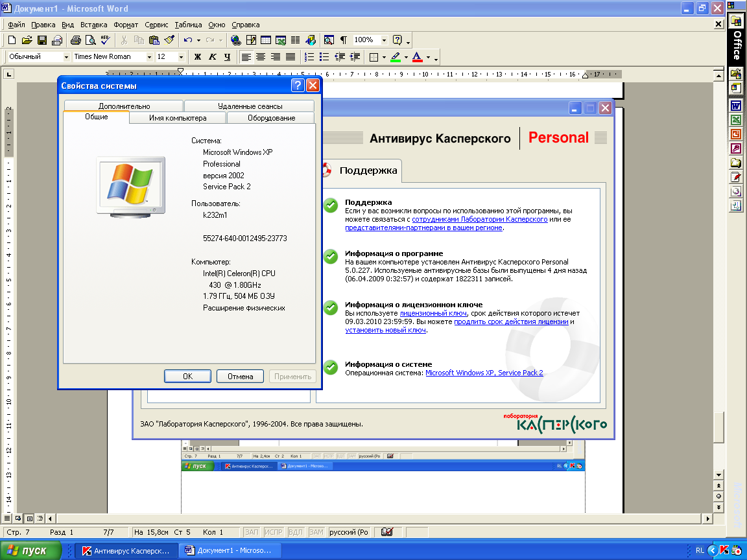Decrease indent with the toolbar icon

pos(340,57)
